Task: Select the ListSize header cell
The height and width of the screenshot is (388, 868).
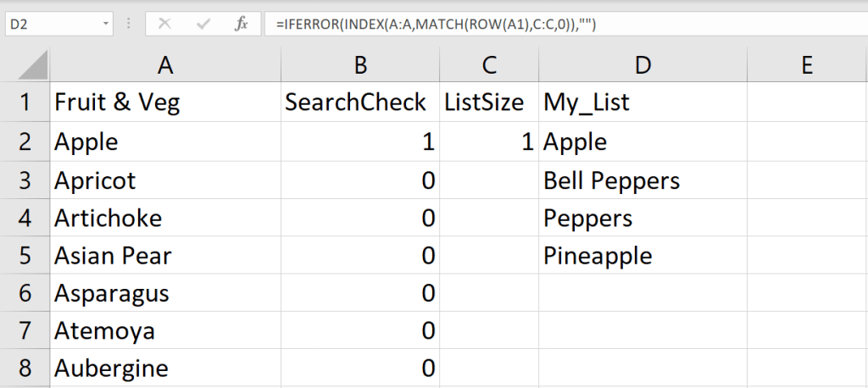Action: pos(488,103)
